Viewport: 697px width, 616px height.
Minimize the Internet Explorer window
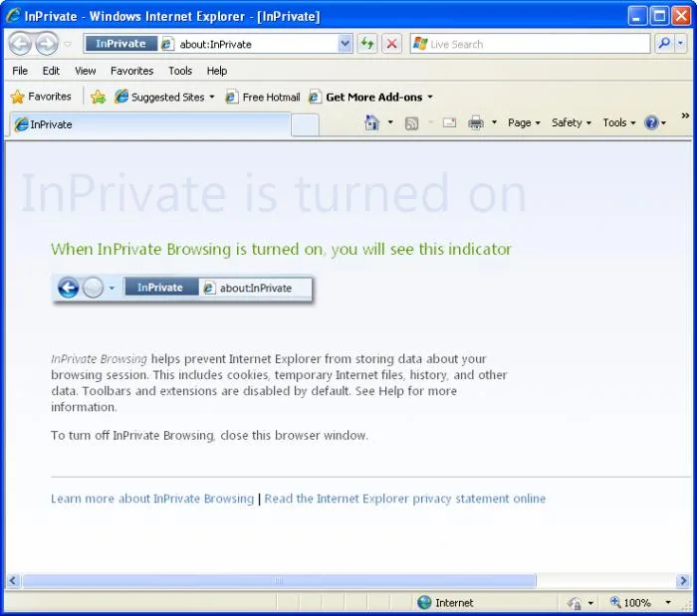click(637, 16)
